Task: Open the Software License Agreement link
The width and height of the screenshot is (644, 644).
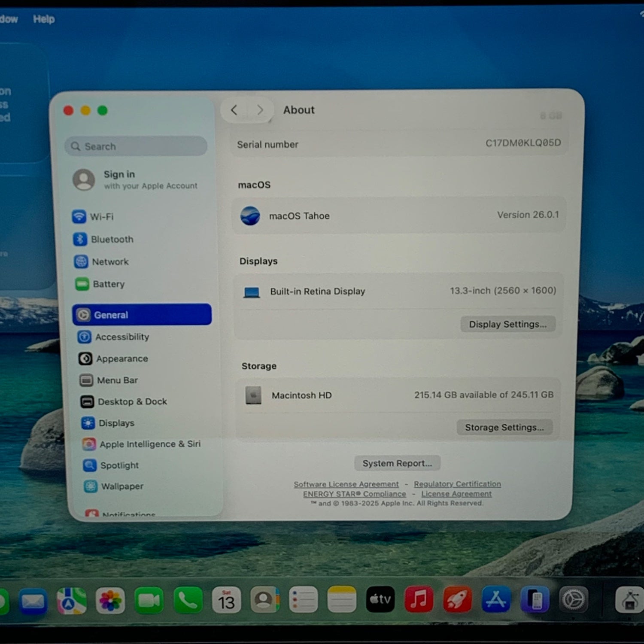Action: click(346, 484)
